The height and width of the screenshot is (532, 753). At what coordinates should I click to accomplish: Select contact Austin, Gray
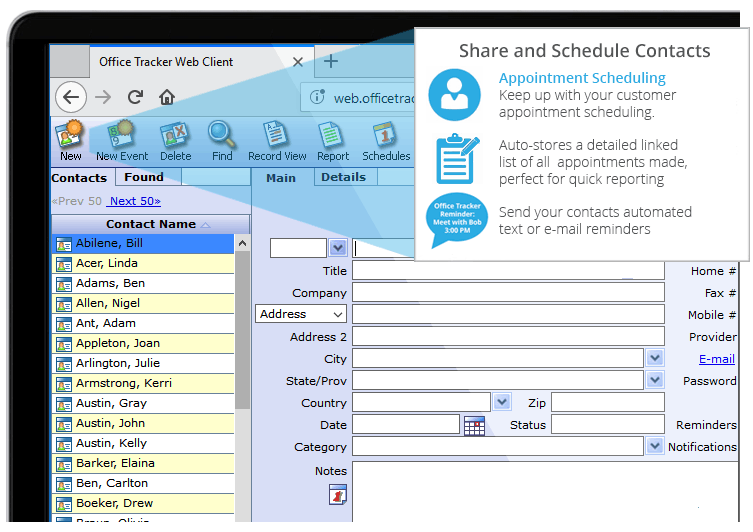pos(143,403)
